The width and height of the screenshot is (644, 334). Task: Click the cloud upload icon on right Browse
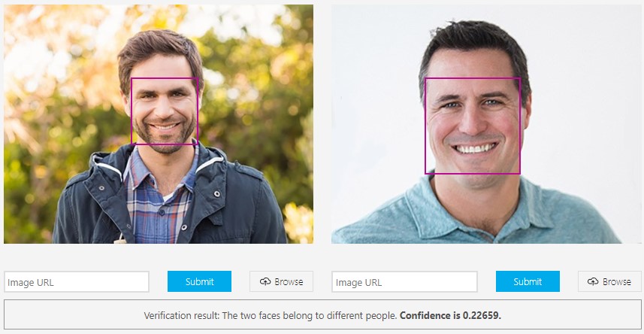click(x=593, y=282)
